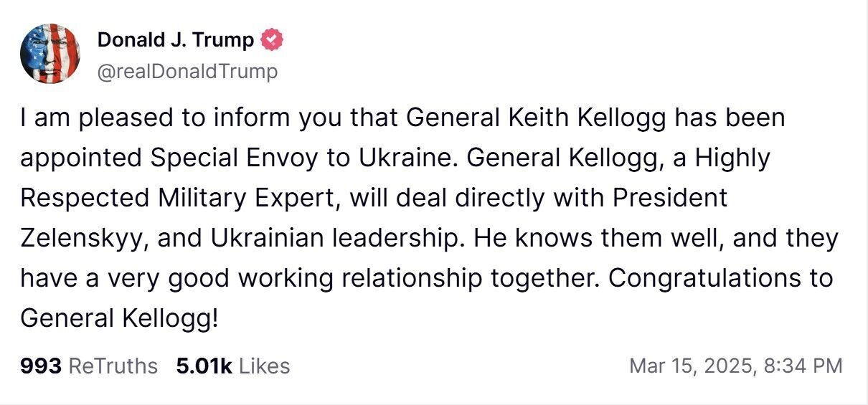Viewport: 868px width, 405px height.
Task: Click 'He knows them well' sentence
Action: coord(588,238)
